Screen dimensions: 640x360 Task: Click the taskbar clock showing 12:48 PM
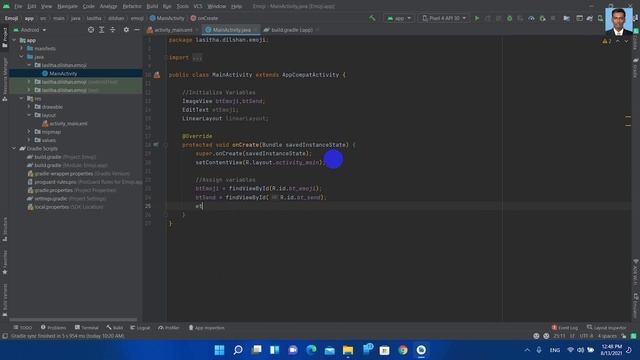point(611,350)
